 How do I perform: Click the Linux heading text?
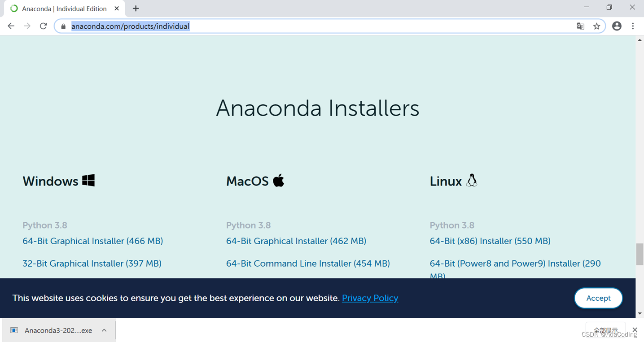(x=446, y=181)
